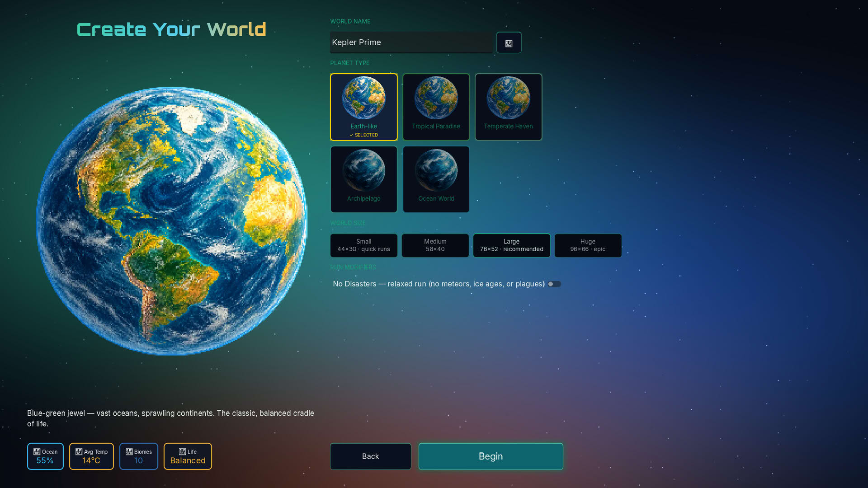Set world size to Medium 58×40

pyautogui.click(x=435, y=245)
